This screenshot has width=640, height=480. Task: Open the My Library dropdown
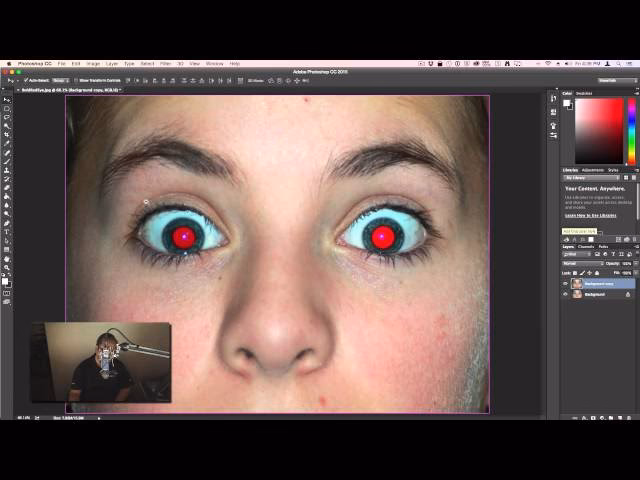point(591,178)
